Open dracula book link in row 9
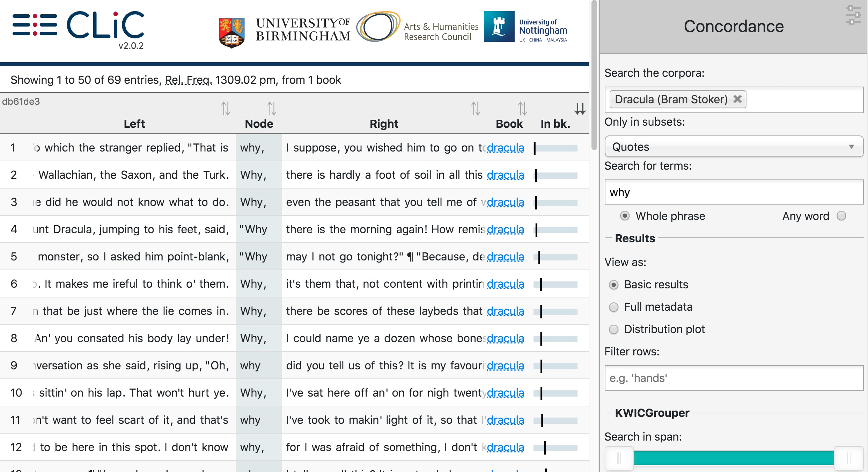 505,366
